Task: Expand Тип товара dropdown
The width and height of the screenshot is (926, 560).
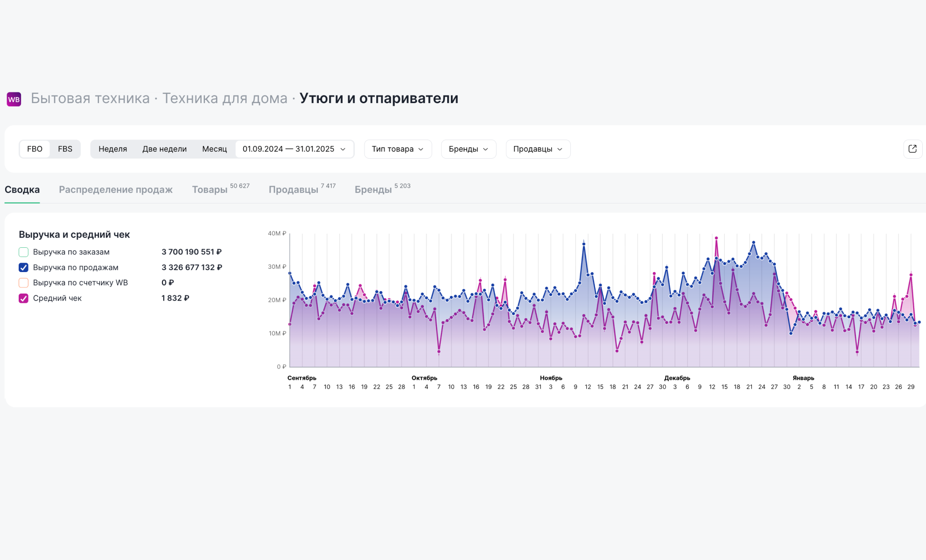Action: (x=398, y=149)
